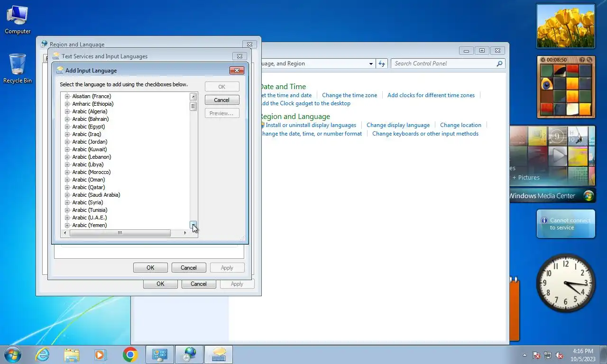Viewport: 607px width, 364px height.
Task: Click the language list scroll-down arrow
Action: (193, 225)
